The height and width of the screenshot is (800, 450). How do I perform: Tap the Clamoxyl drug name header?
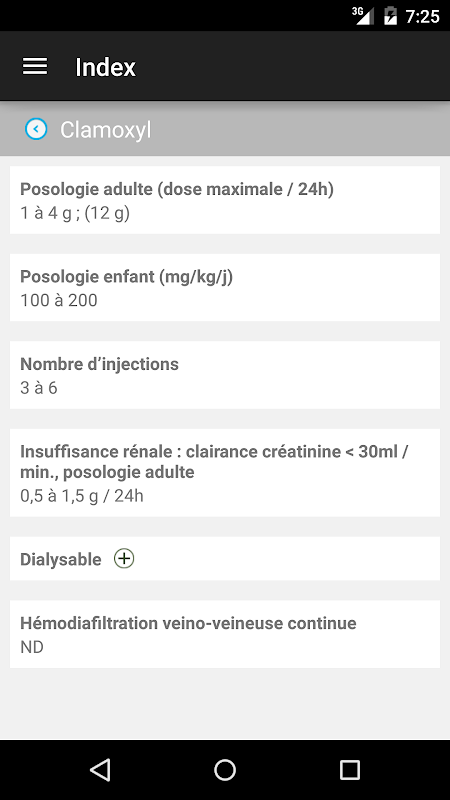coord(106,130)
